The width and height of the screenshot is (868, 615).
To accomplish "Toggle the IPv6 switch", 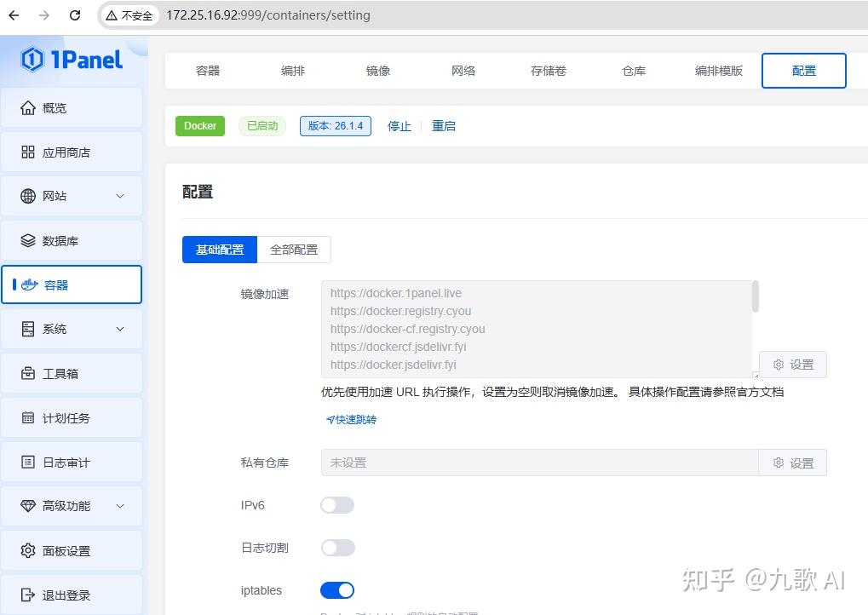I will [x=337, y=505].
